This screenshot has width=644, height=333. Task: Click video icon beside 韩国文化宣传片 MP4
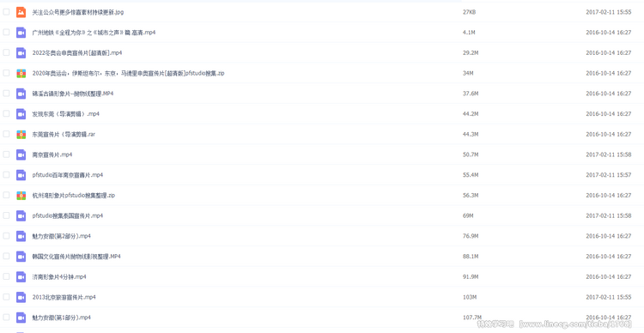point(21,257)
